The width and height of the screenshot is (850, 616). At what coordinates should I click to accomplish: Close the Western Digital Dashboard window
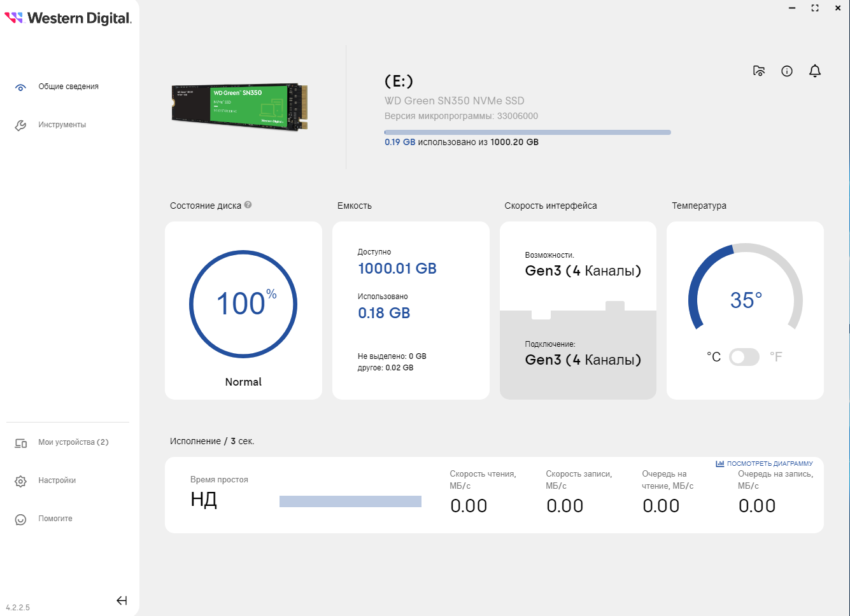coord(838,8)
